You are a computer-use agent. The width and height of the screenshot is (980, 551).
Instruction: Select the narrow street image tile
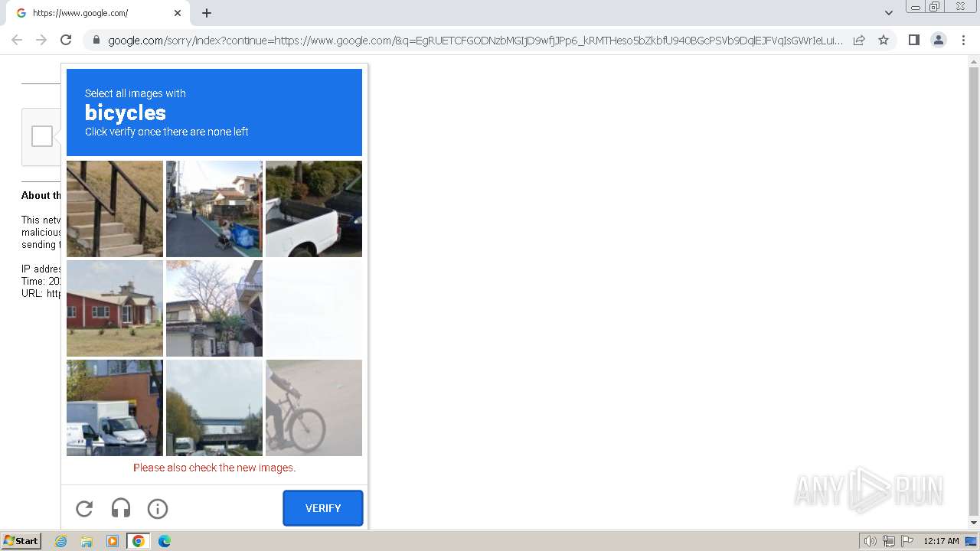click(x=214, y=209)
